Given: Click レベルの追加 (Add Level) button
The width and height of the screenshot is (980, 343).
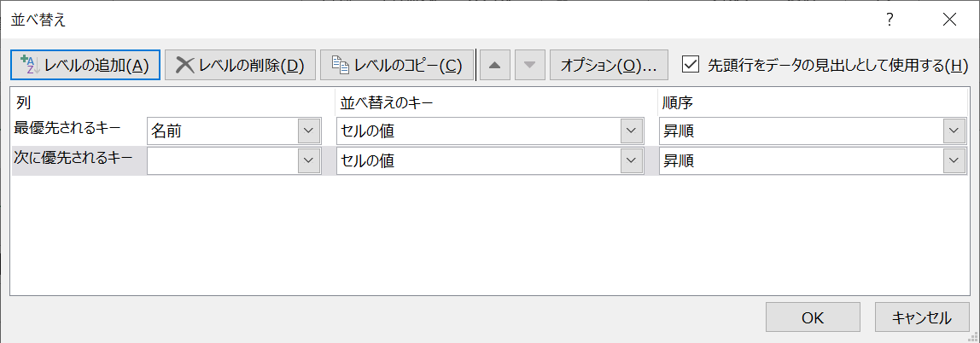Looking at the screenshot, I should (x=85, y=65).
